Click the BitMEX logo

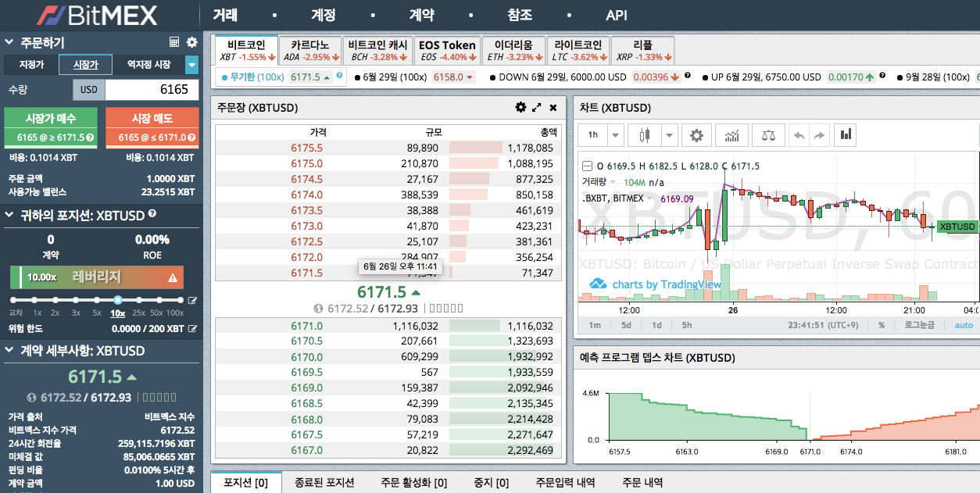pyautogui.click(x=98, y=15)
